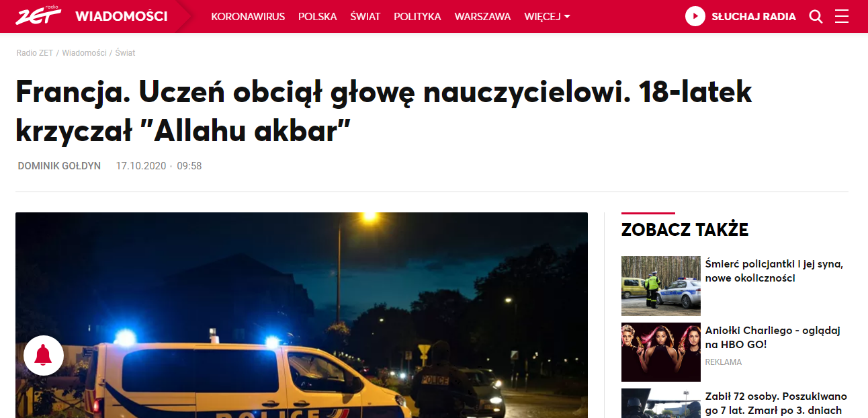Screen dimensions: 868x418
Task: Open the search magnifier icon
Action: pos(816,16)
